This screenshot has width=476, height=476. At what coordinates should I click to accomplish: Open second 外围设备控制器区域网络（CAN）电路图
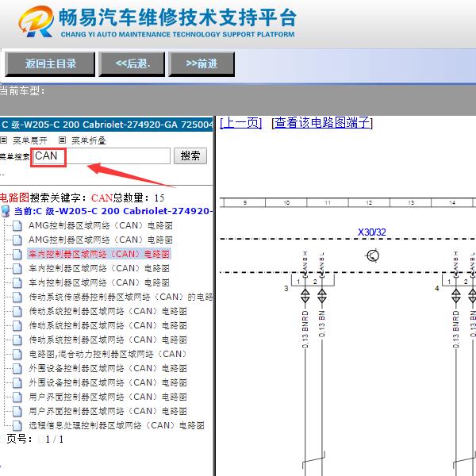[x=108, y=382]
